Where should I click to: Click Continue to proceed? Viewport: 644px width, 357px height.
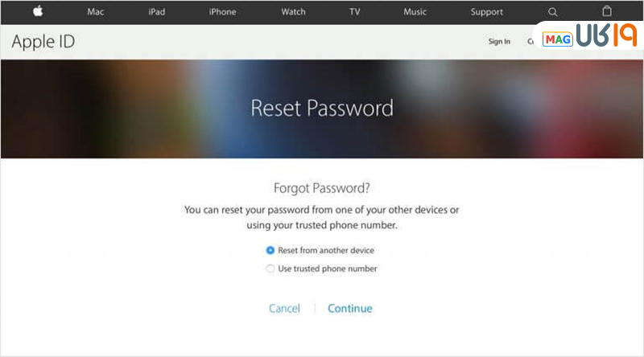[350, 309]
